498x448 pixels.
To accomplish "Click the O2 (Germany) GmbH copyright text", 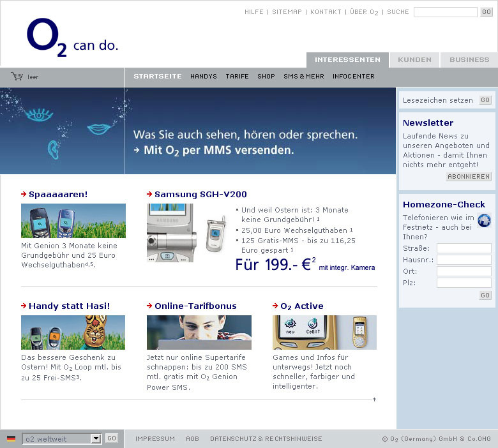I will (x=436, y=439).
